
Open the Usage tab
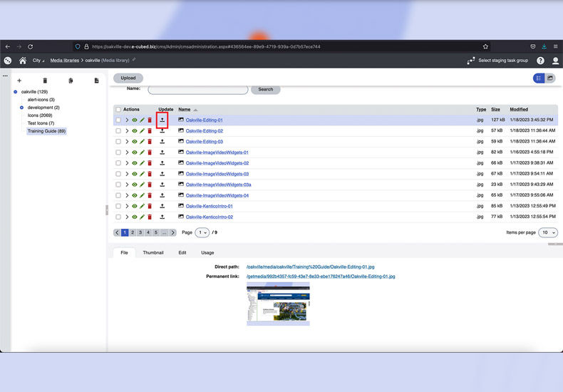207,252
